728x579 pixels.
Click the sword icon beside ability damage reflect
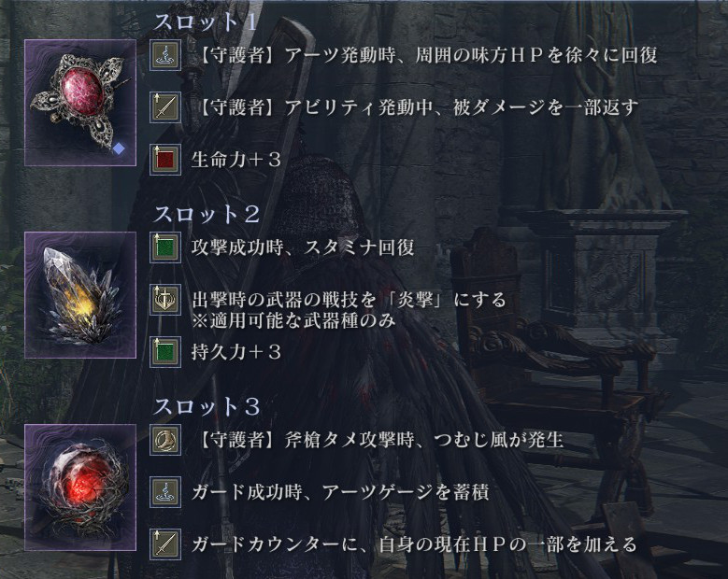click(165, 107)
